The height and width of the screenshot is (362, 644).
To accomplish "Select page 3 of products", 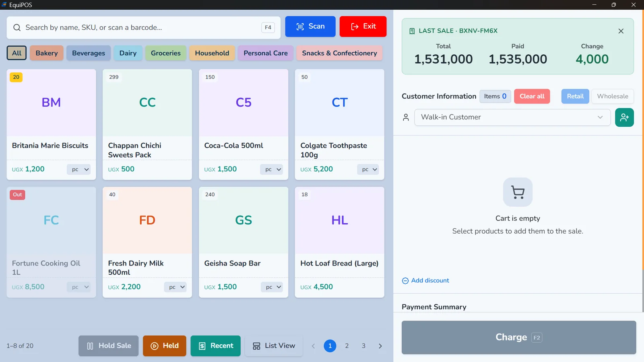I will pyautogui.click(x=363, y=346).
